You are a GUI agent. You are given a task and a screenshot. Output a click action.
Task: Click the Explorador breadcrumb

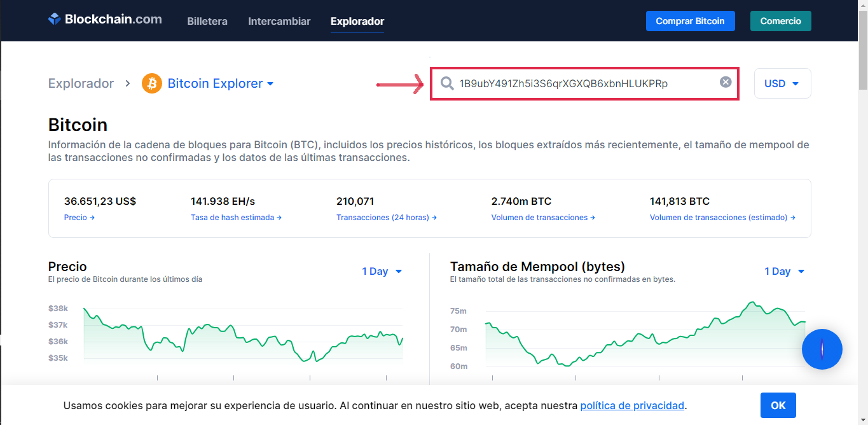click(81, 83)
